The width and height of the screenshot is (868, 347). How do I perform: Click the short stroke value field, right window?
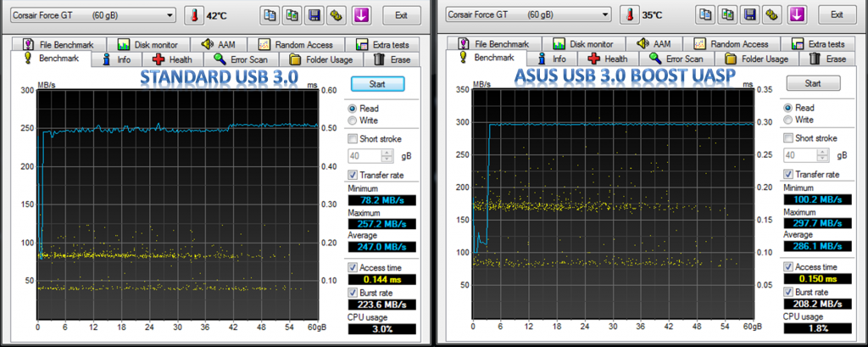click(800, 155)
